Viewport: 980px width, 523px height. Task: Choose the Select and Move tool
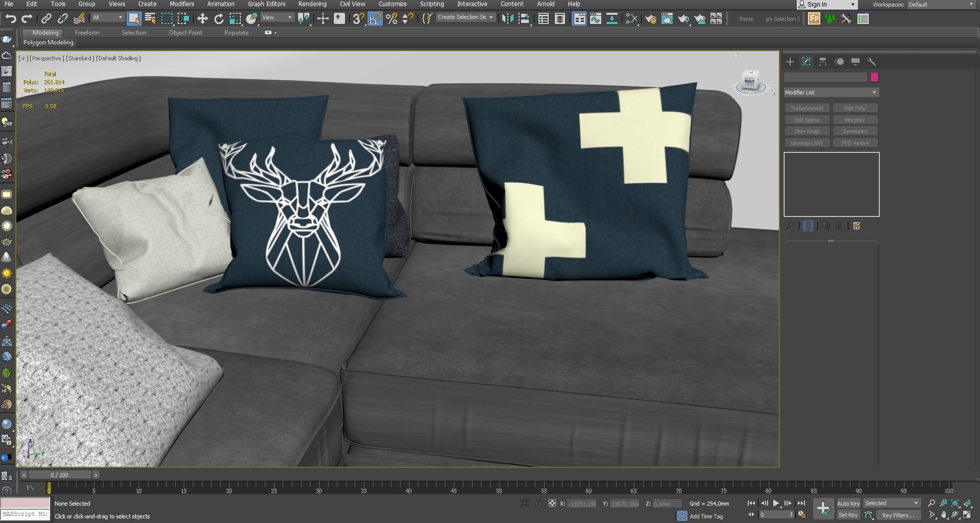pos(202,19)
